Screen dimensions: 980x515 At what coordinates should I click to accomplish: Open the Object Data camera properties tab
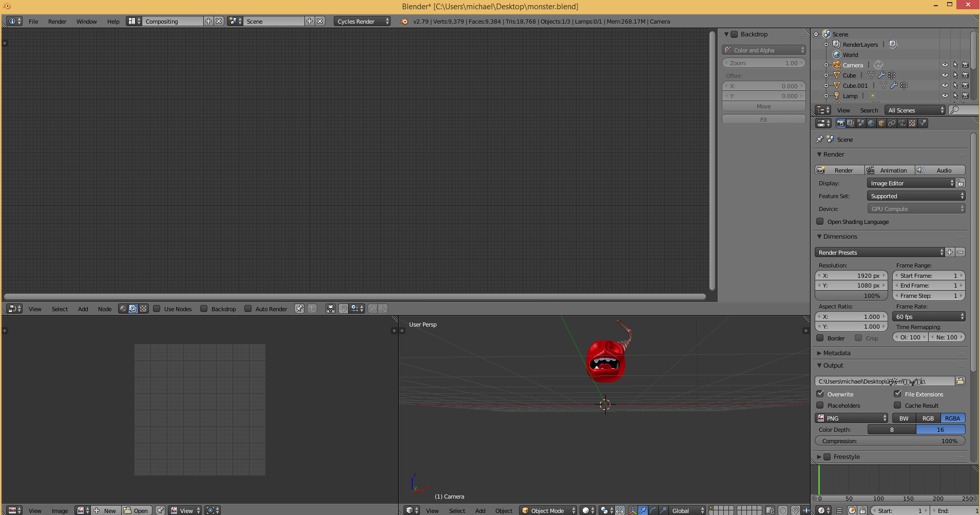click(902, 123)
